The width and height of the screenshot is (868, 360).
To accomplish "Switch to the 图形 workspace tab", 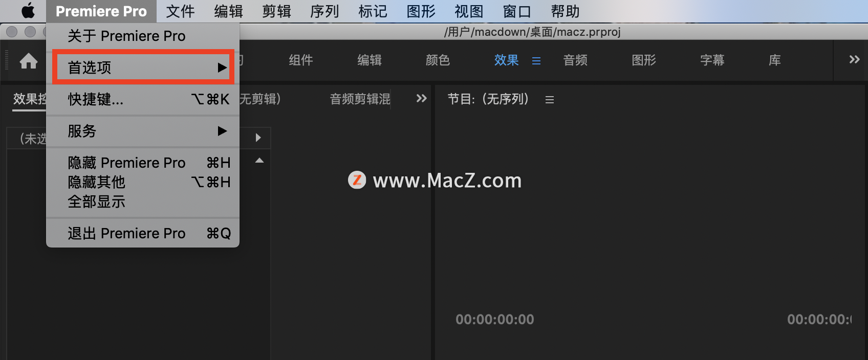I will pyautogui.click(x=644, y=60).
